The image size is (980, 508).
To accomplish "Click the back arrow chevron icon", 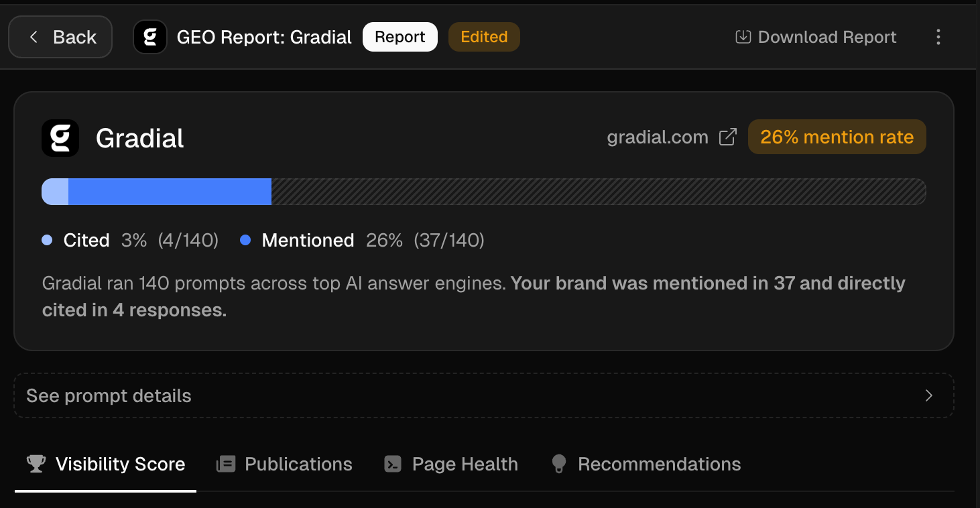I will pos(34,37).
